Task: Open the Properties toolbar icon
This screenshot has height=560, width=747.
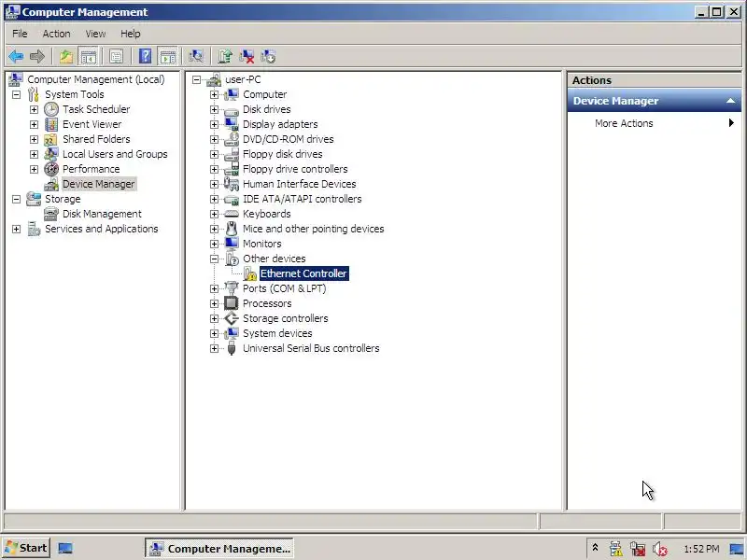Action: 116,57
